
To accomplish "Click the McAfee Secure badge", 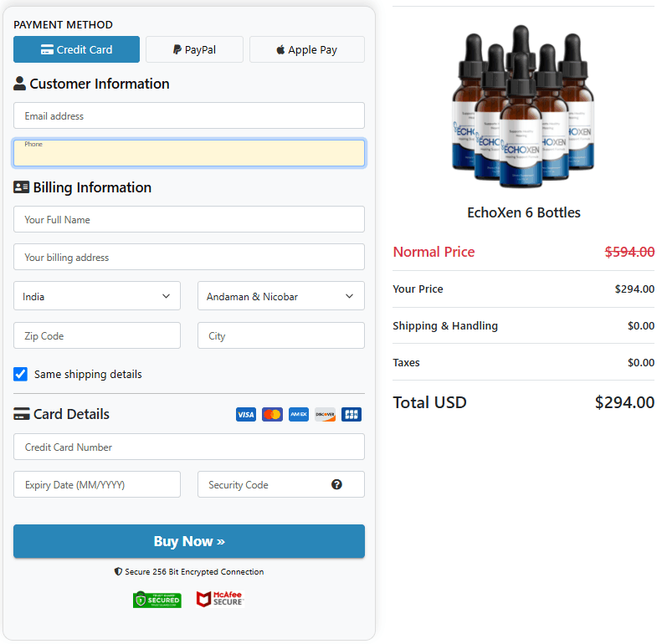I will (x=219, y=600).
